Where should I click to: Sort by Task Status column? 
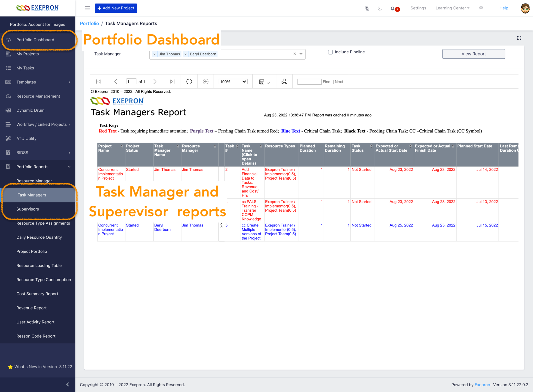point(371,146)
